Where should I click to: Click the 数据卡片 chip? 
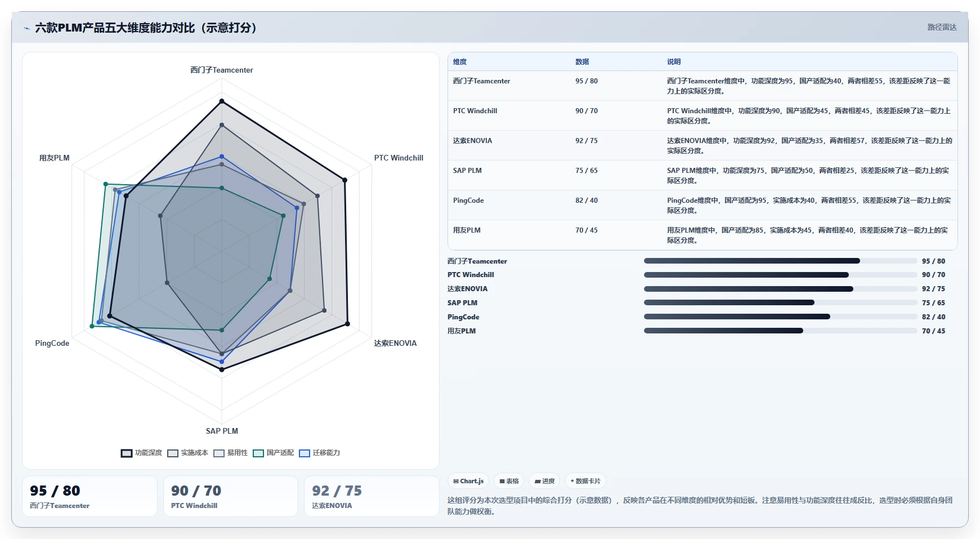coord(585,481)
